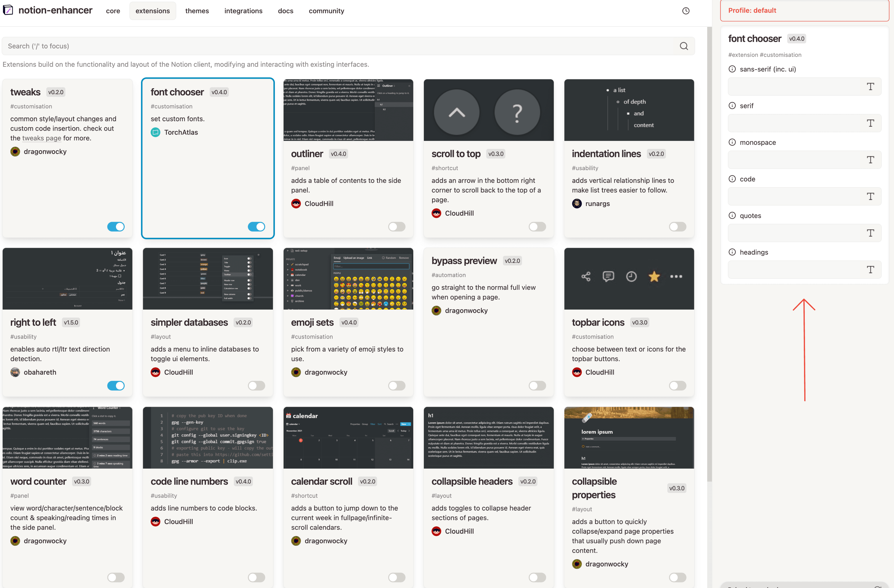The height and width of the screenshot is (588, 894).
Task: Enable calendar scroll toggle
Action: (397, 577)
